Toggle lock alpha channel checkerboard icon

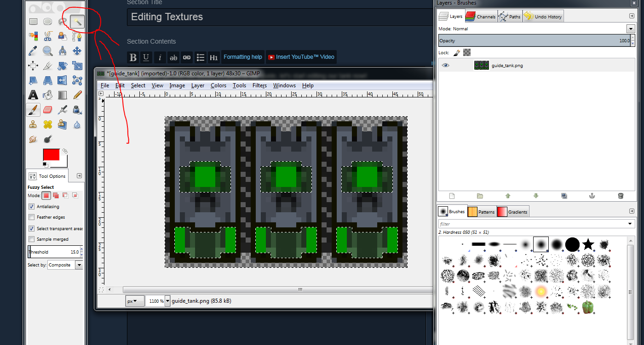(467, 53)
